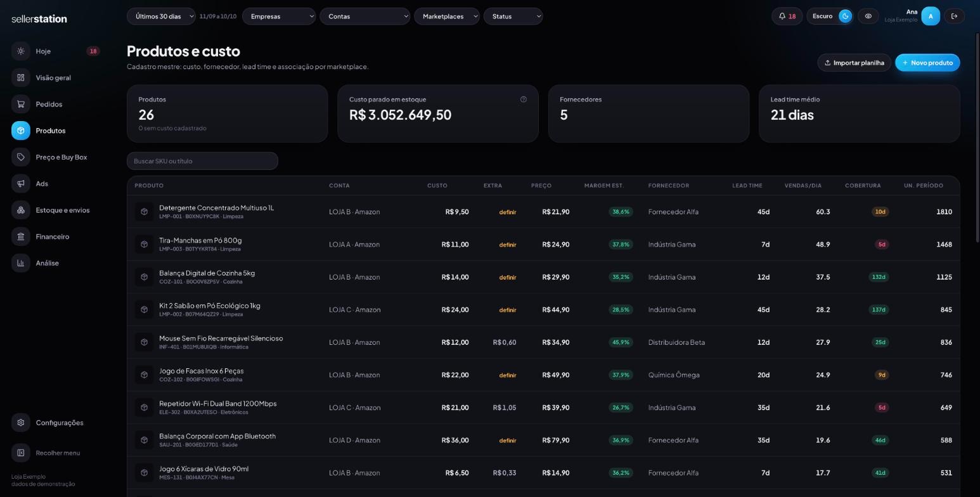Expand the Empresas filter dropdown
980x497 pixels.
(x=279, y=16)
